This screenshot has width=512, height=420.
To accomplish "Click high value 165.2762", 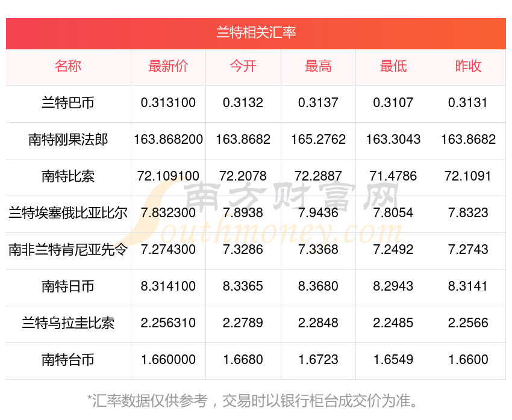I will pos(318,140).
